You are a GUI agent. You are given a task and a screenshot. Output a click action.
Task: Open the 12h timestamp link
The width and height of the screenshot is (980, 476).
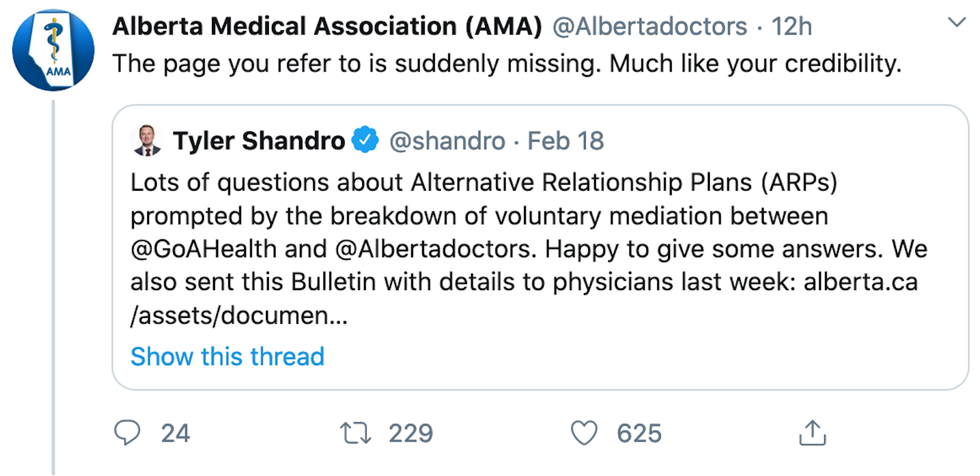coord(791,27)
